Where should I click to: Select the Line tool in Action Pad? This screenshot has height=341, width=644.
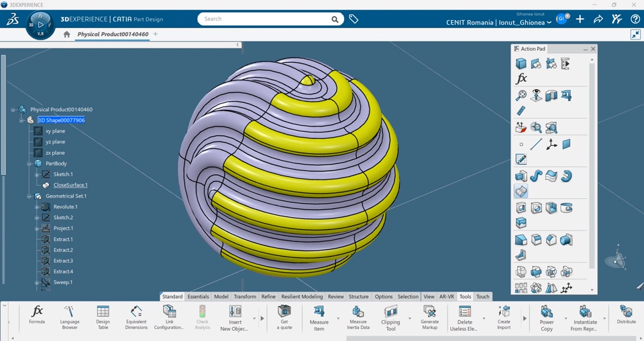pyautogui.click(x=536, y=145)
